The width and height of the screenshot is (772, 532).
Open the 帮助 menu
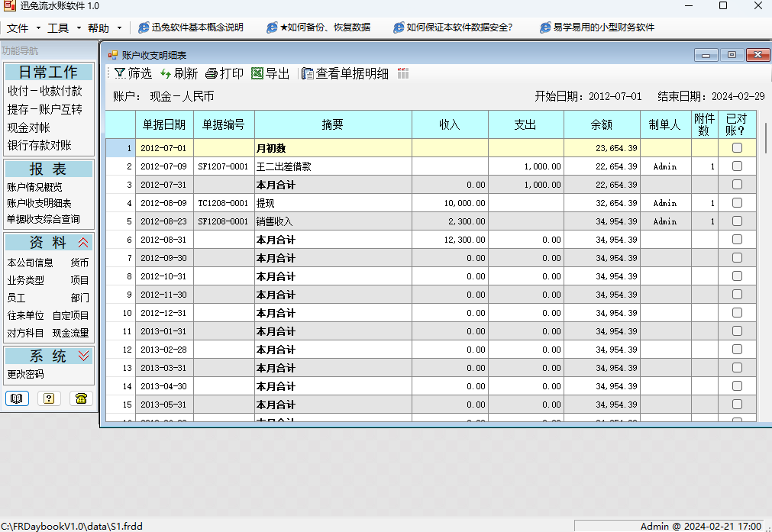[x=104, y=28]
